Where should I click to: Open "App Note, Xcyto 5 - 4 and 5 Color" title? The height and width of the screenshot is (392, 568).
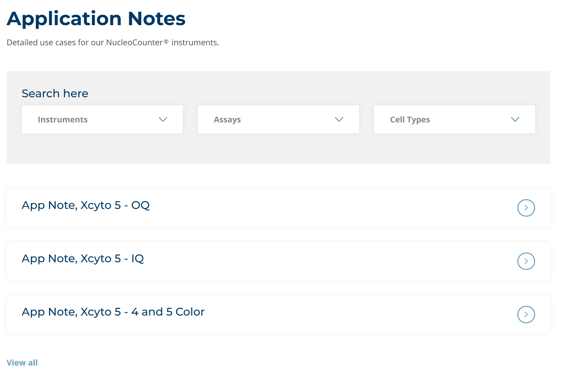click(113, 312)
